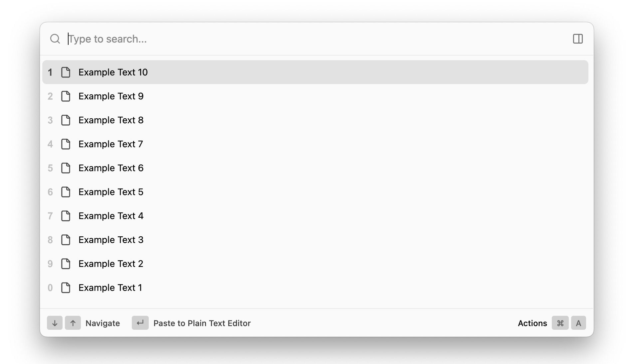
Task: Select the Example Text 6 entry
Action: [111, 168]
